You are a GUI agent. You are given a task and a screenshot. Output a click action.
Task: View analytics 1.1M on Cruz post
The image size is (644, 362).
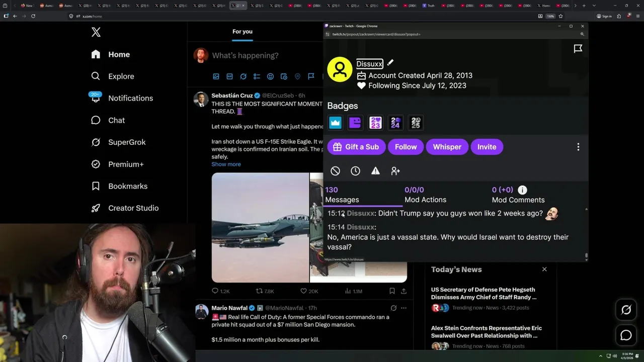(354, 291)
